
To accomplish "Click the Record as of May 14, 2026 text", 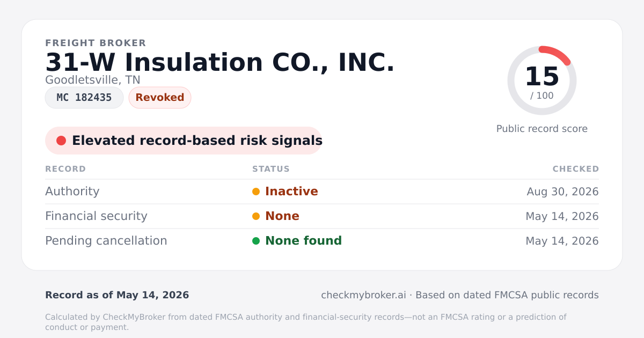I will 117,295.
